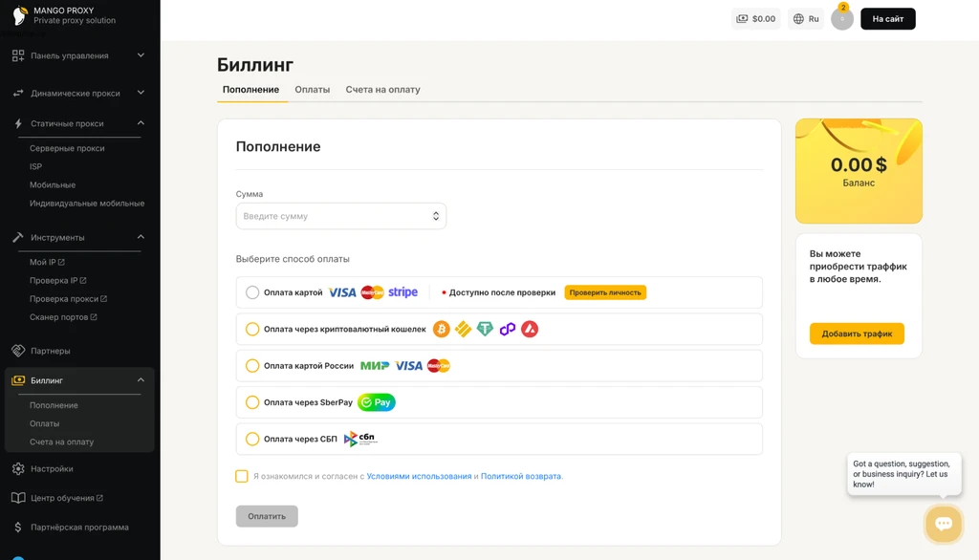Click the amount field stepper arrows
979x560 pixels.
point(436,216)
